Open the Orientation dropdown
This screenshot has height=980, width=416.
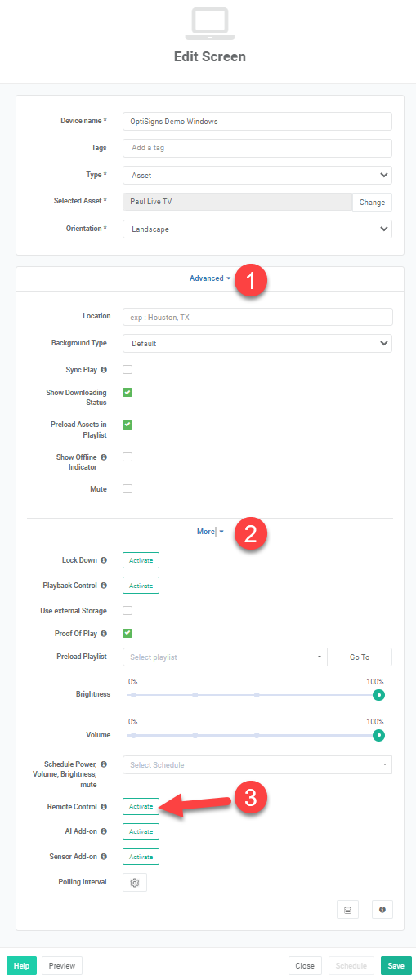point(257,229)
